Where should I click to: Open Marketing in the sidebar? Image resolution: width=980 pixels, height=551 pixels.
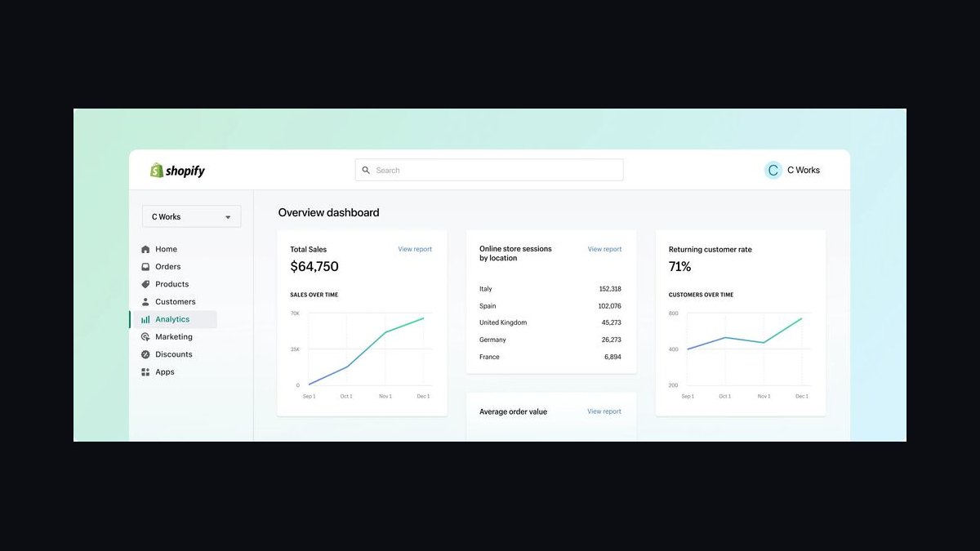pyautogui.click(x=173, y=337)
